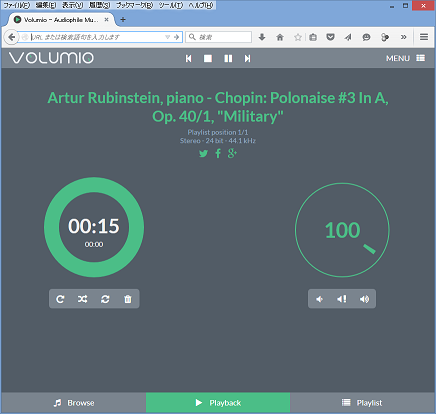Toggle shuffle (random) mode

click(82, 299)
